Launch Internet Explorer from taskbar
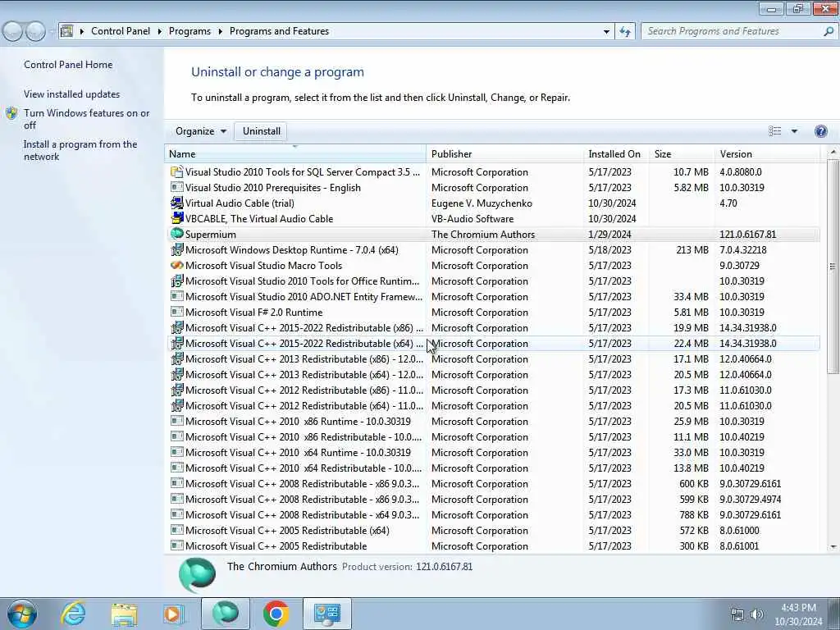This screenshot has height=630, width=840. 72,614
